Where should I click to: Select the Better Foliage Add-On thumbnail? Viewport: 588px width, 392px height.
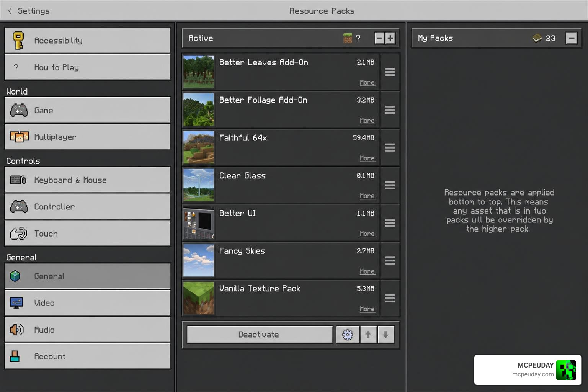[x=199, y=110]
